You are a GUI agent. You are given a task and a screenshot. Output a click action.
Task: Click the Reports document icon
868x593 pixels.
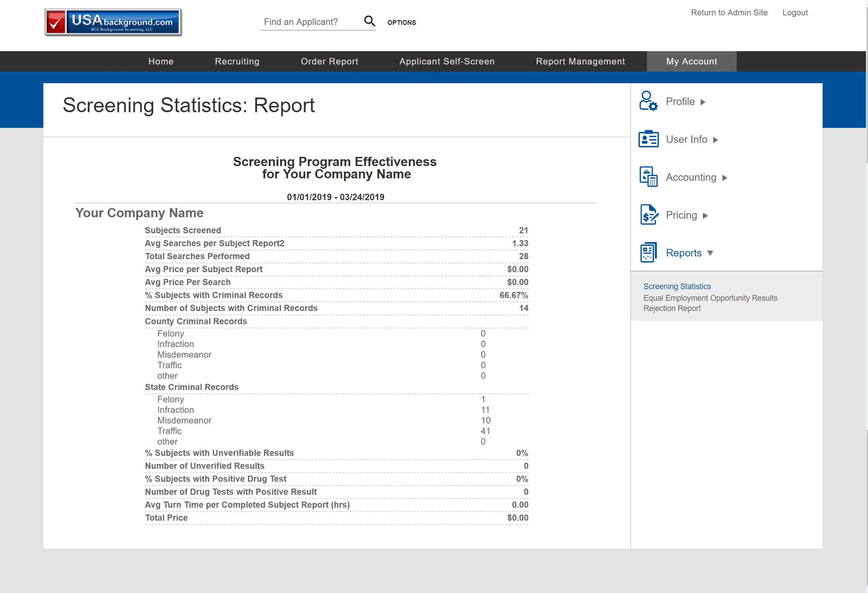click(x=648, y=252)
